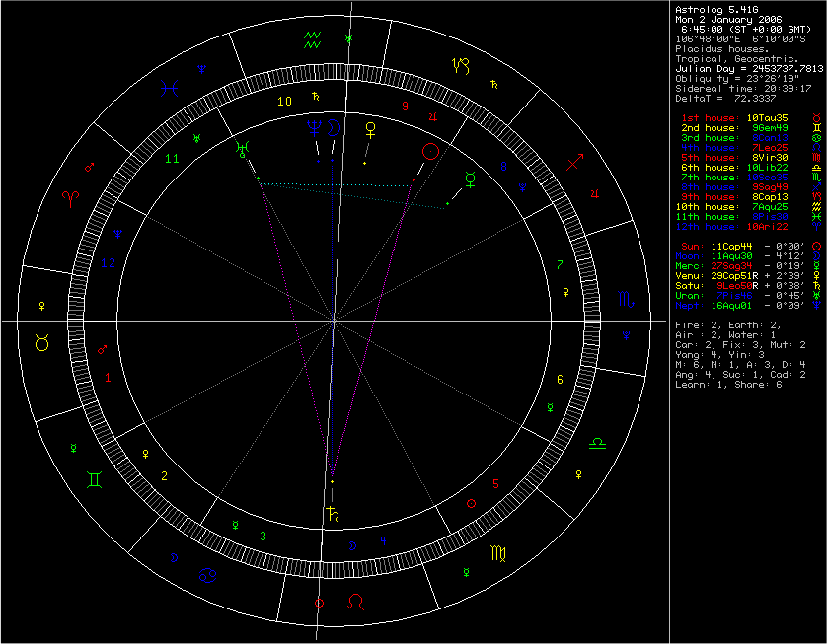The width and height of the screenshot is (827, 644).
Task: Select the green Gemini glyph on the wheel
Action: pyautogui.click(x=96, y=479)
